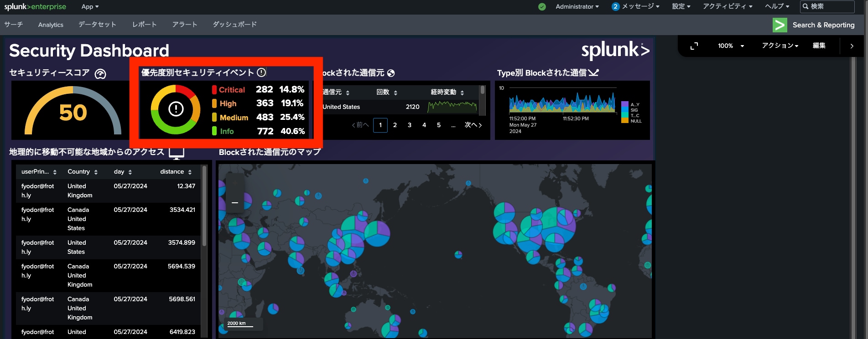Open the レポート tab
Viewport: 868px width, 339px height.
click(x=145, y=25)
